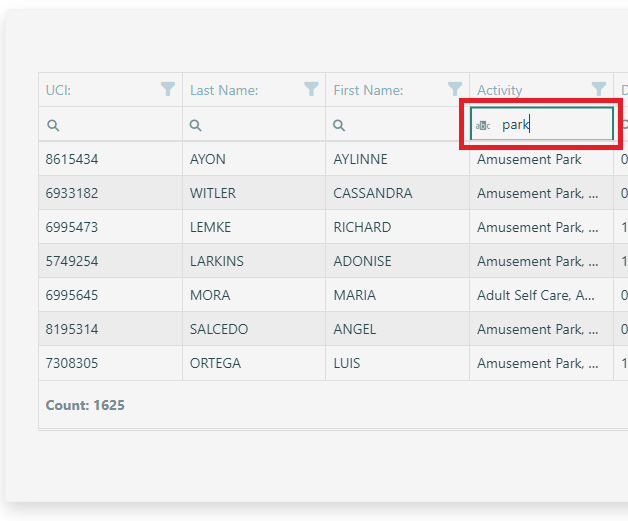This screenshot has height=521, width=628.
Task: Open the Last Name column filter funnel
Action: (x=312, y=90)
